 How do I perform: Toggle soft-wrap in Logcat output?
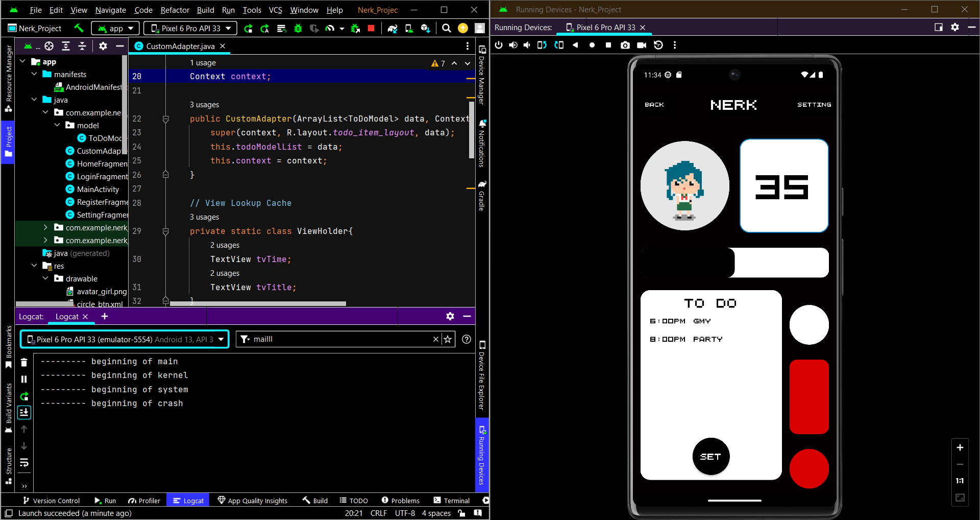click(24, 464)
